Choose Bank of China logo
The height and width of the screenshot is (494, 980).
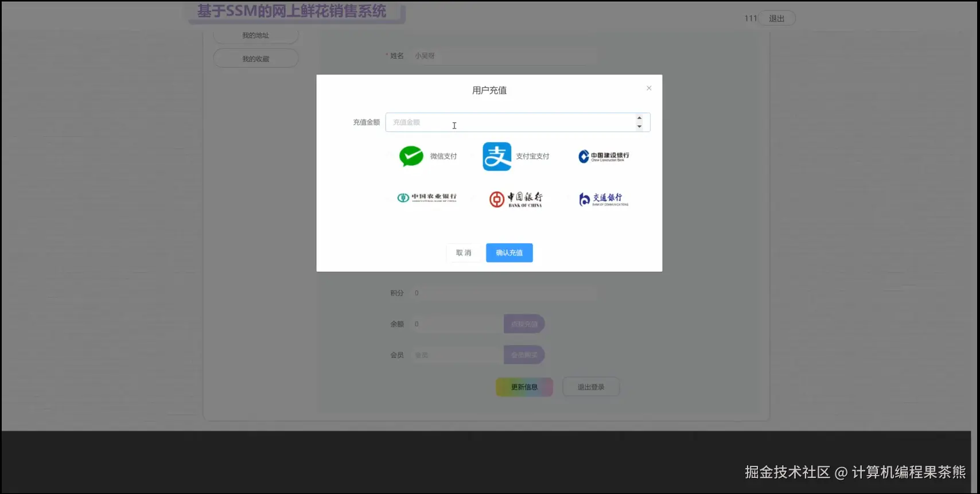(515, 199)
